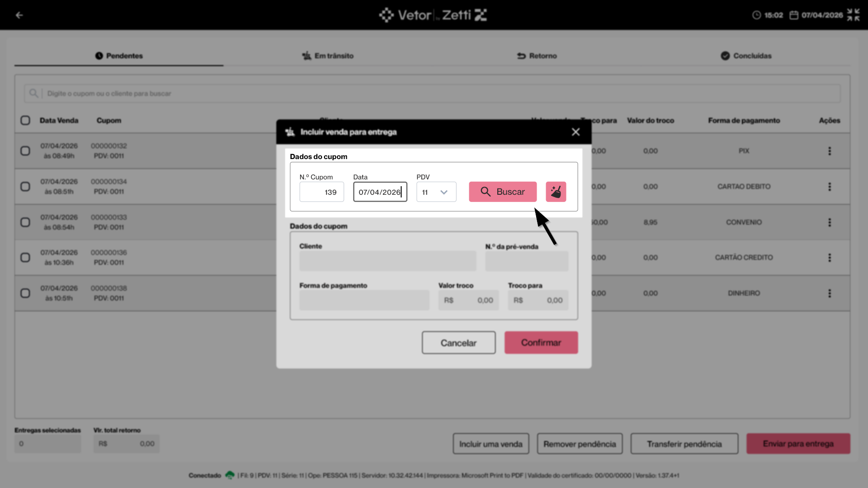The image size is (868, 488).
Task: Click the Cancelar button in dialog
Action: pyautogui.click(x=458, y=343)
